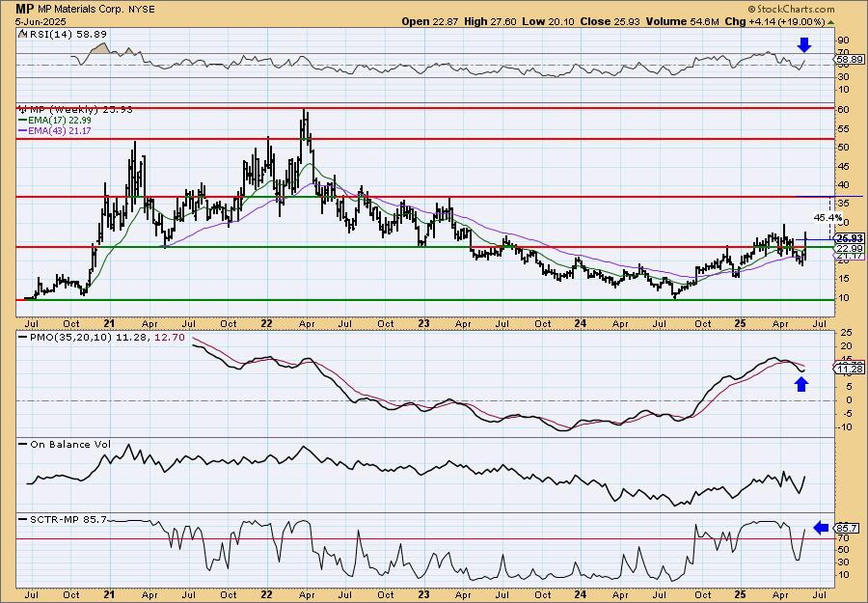This screenshot has height=603, width=868.
Task: Click the EMA(17) 22.99 legend text
Action: pos(59,121)
